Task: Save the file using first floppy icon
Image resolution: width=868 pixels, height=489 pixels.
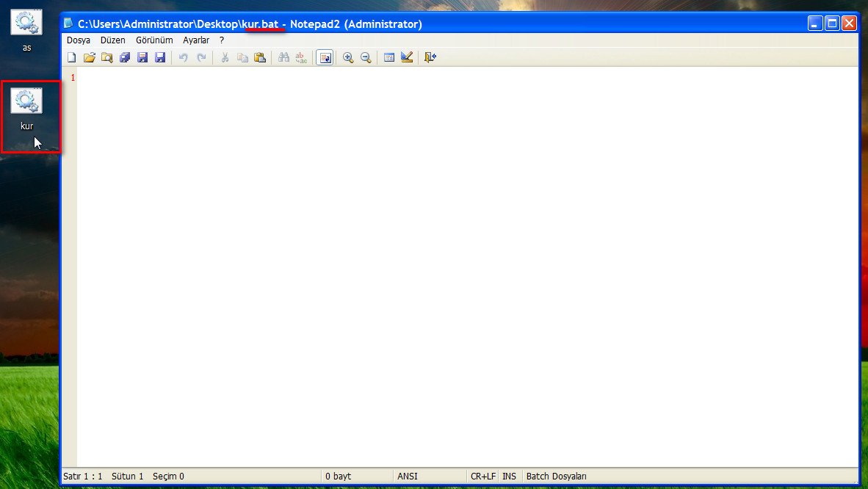Action: [142, 57]
